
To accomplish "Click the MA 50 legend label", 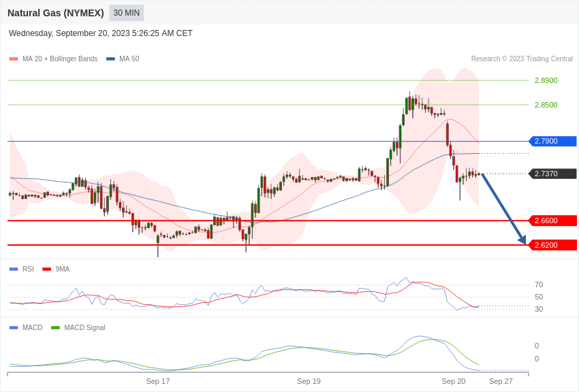I will pyautogui.click(x=129, y=59).
